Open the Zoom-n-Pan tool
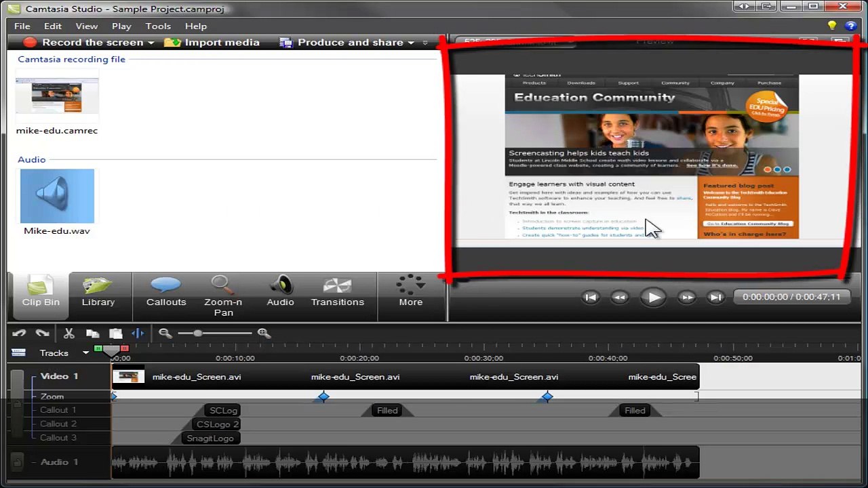Screen dimensions: 868x488 (x=223, y=296)
